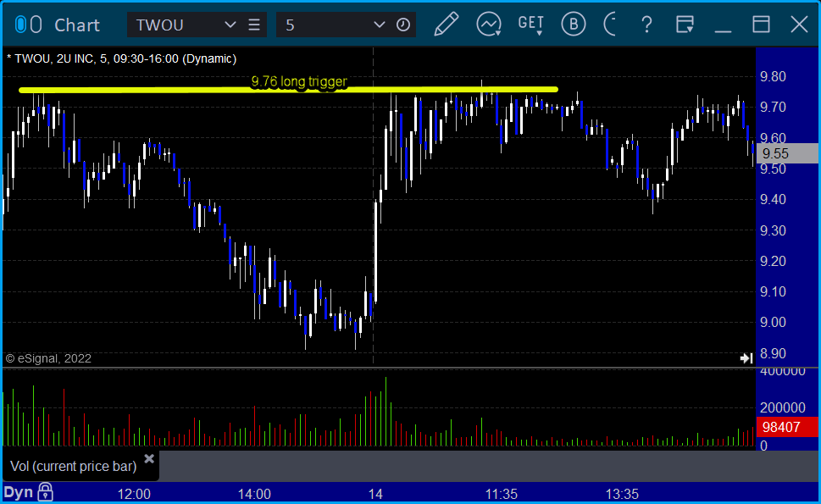
Task: Click the circled B backtest icon
Action: (574, 24)
